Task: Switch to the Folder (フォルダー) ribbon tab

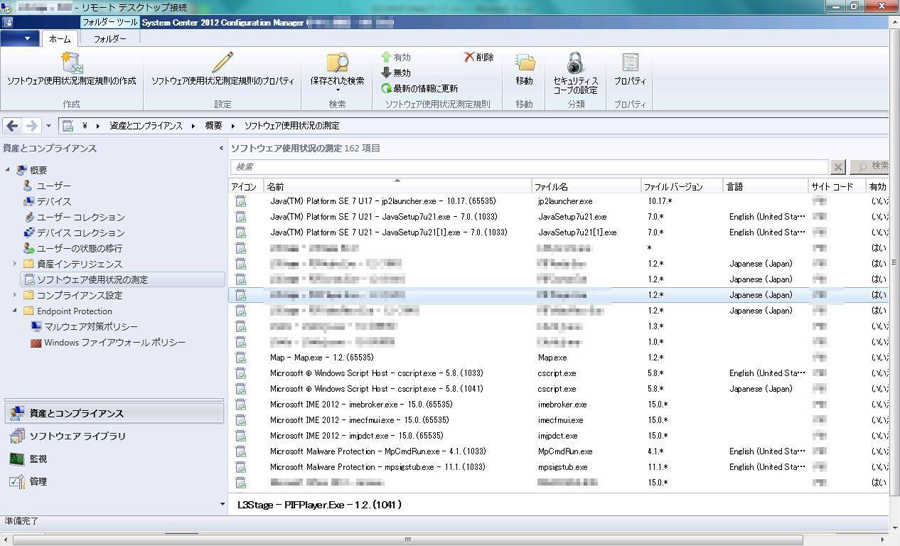Action: 110,39
